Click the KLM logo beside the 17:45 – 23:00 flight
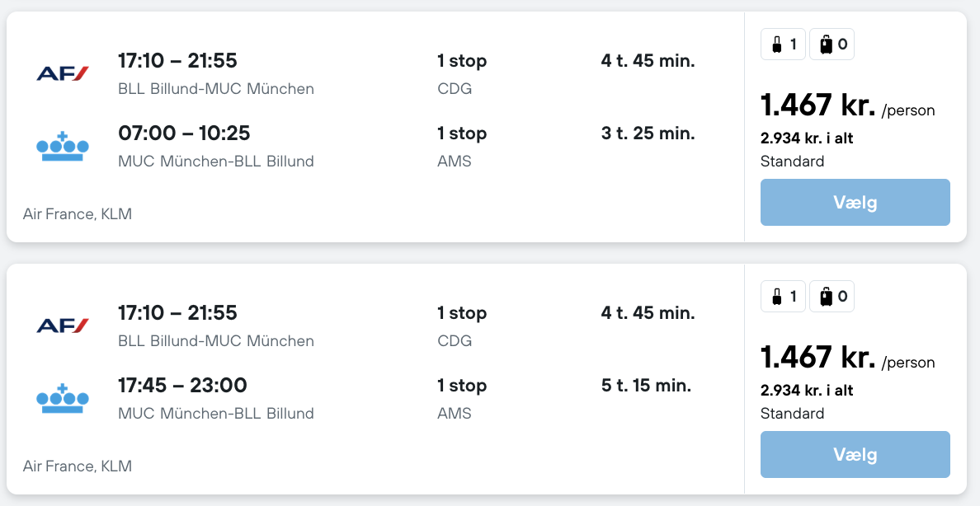Viewport: 980px width, 506px height. pos(63,398)
